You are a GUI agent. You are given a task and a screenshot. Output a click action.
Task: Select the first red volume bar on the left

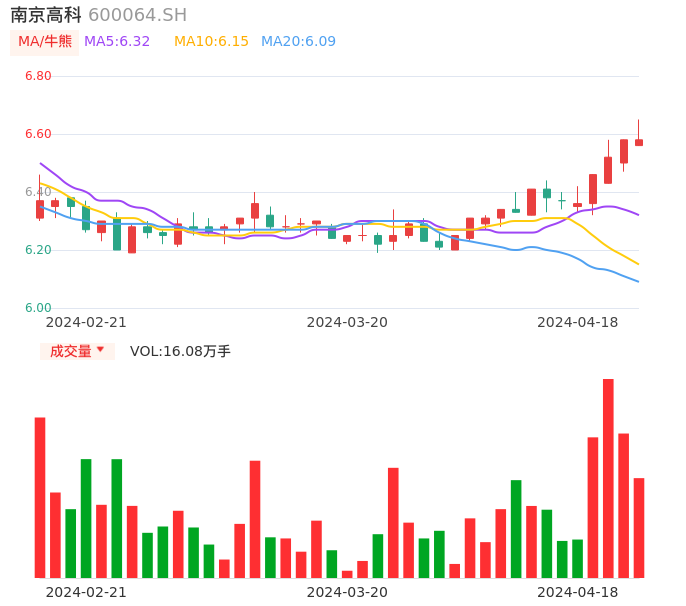point(40,498)
